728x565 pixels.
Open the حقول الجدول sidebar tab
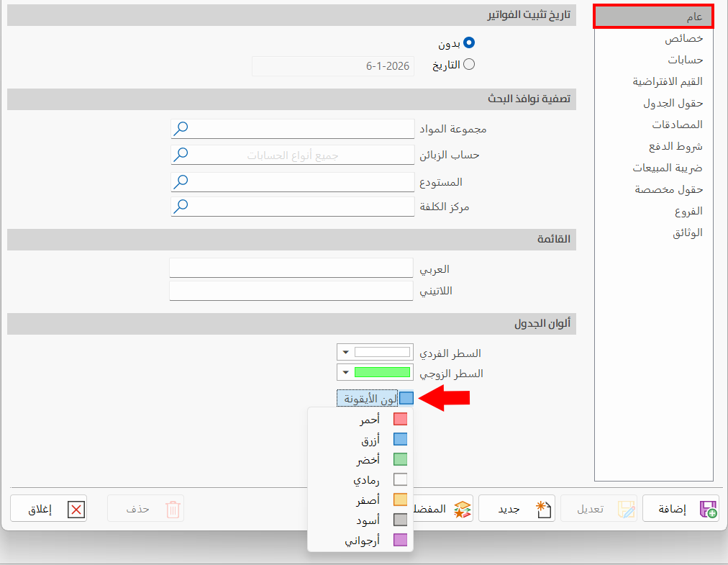click(x=654, y=103)
